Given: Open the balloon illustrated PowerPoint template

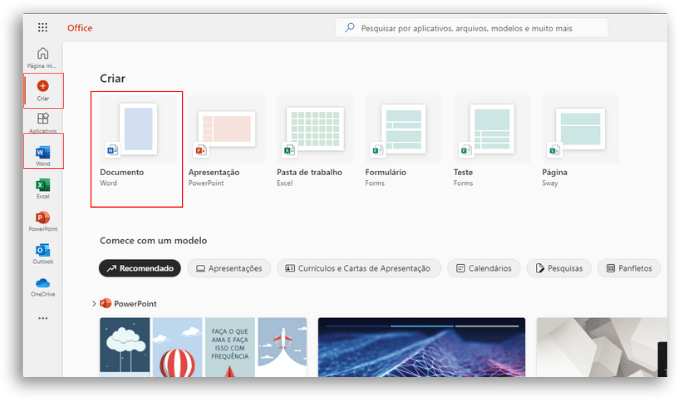Looking at the screenshot, I should coord(203,347).
